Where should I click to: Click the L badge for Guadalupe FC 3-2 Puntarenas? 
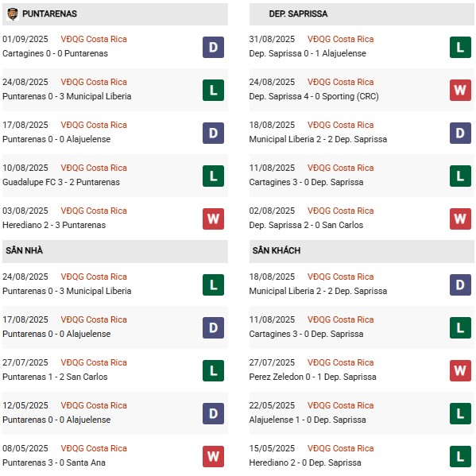(x=213, y=176)
